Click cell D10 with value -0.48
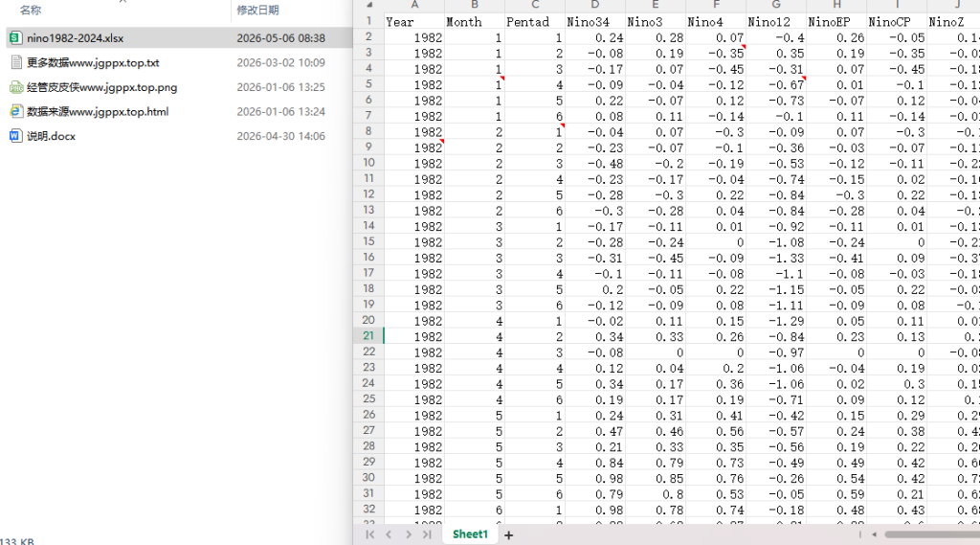This screenshot has height=545, width=980. click(x=595, y=164)
